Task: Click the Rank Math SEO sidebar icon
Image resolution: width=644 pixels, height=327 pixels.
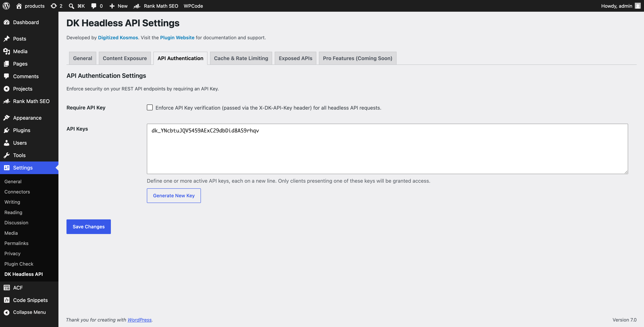Action: (x=7, y=101)
